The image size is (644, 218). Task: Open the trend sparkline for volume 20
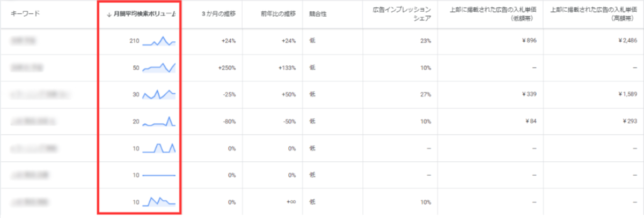pyautogui.click(x=159, y=122)
